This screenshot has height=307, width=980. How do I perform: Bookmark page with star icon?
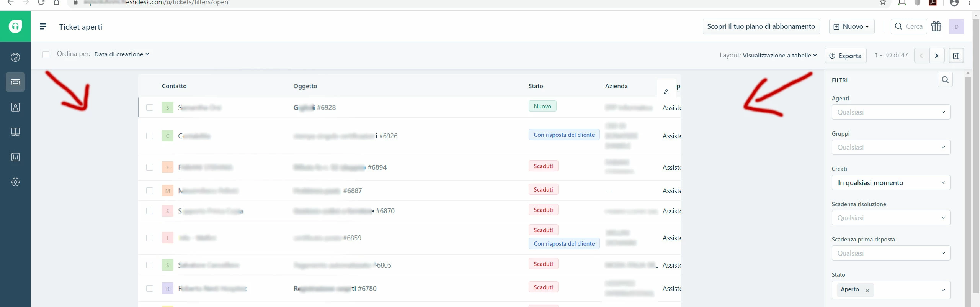[x=883, y=2]
